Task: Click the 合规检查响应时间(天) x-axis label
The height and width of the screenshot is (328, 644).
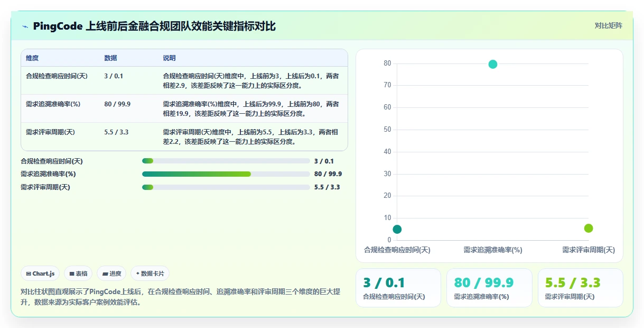Action: click(397, 250)
